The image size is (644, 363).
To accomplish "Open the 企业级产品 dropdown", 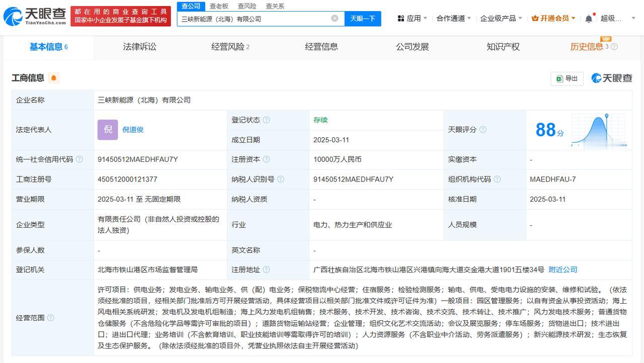I will pyautogui.click(x=501, y=19).
